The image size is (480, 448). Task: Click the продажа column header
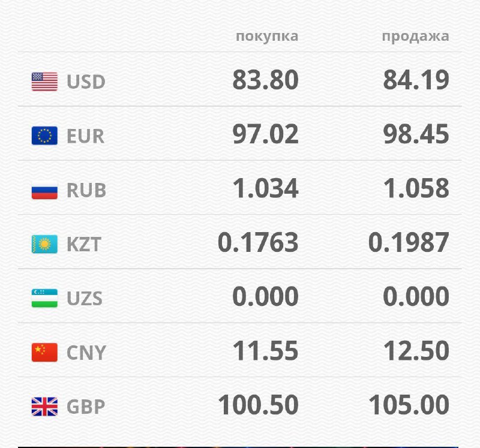(415, 36)
